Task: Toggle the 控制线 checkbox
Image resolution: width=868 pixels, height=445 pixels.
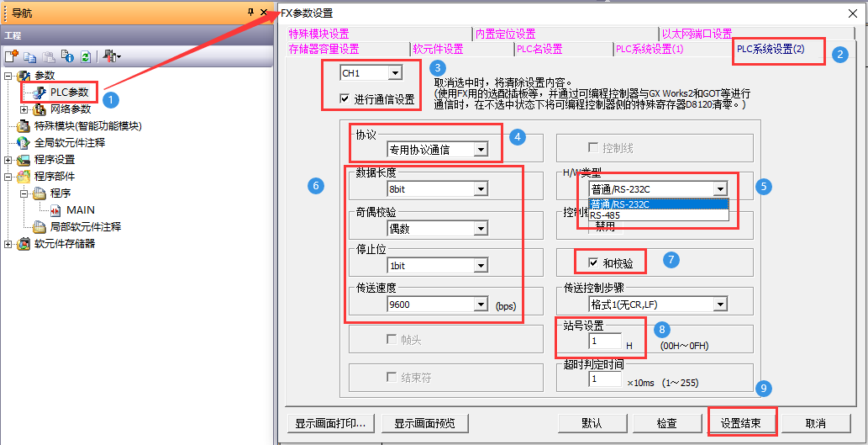Action: [593, 148]
